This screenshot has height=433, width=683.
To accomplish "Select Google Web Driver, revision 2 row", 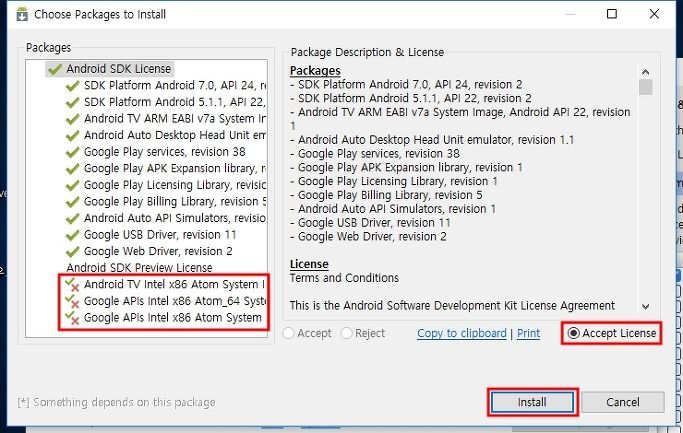I will pos(158,251).
